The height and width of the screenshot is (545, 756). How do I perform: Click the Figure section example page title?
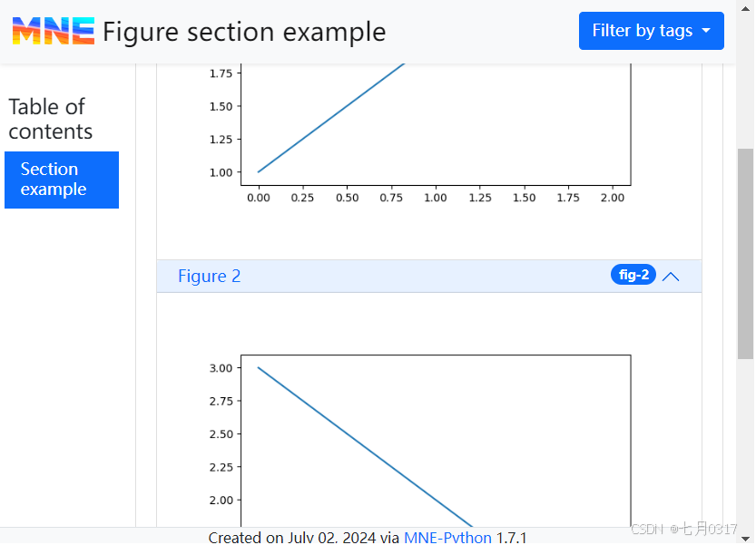(244, 32)
